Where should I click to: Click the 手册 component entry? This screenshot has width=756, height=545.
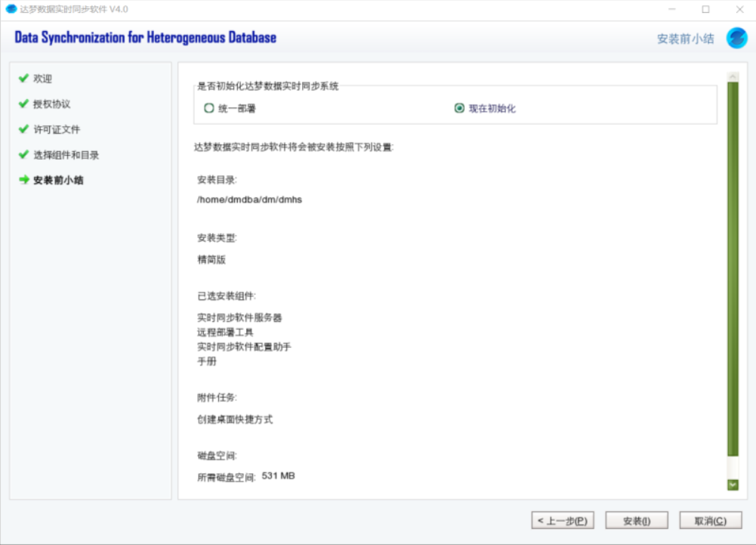coord(206,361)
